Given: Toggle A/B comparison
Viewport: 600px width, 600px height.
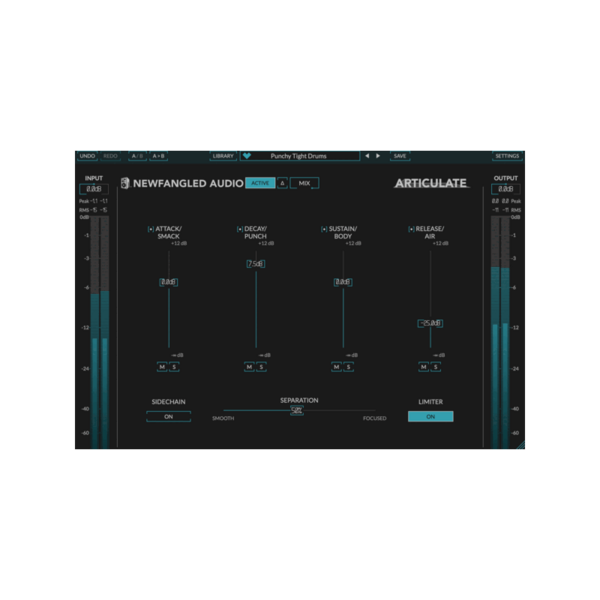Looking at the screenshot, I should (137, 156).
